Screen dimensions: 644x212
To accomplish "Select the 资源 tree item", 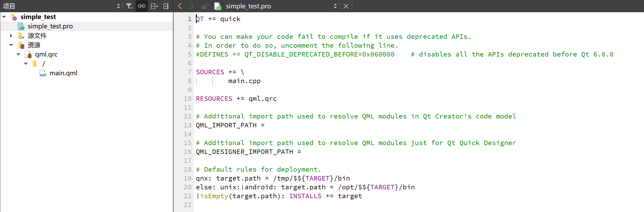I will point(34,45).
